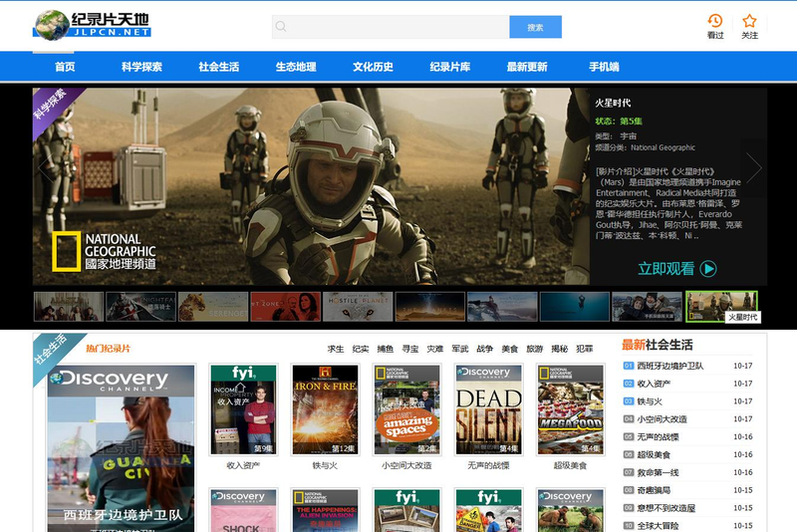This screenshot has height=532, width=797.
Task: Select the 美食 category tag
Action: pos(509,349)
